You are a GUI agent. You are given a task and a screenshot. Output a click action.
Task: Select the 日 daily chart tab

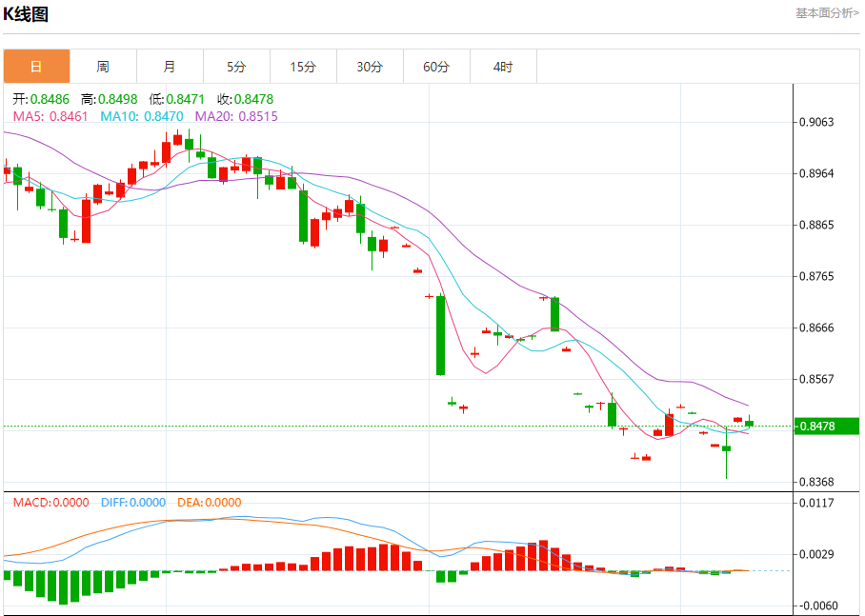[36, 67]
